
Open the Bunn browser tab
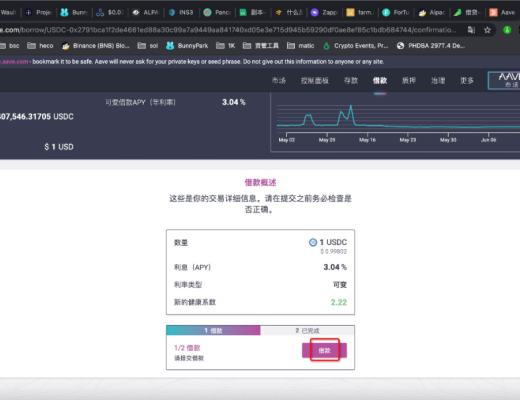(74, 13)
